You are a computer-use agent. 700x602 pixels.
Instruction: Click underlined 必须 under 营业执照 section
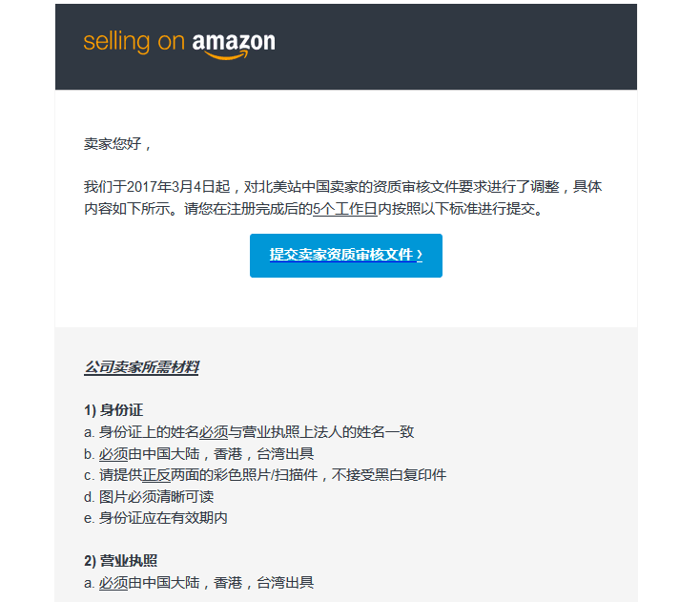coord(113,582)
